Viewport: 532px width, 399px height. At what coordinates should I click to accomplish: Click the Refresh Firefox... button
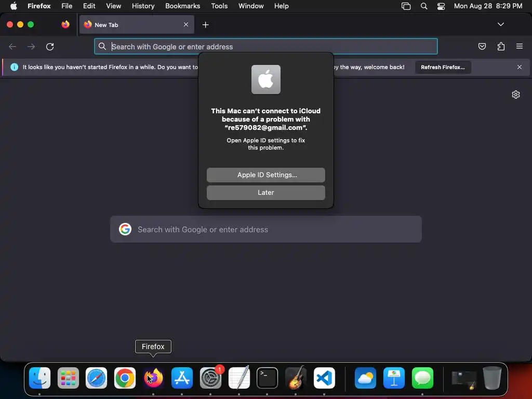click(x=443, y=67)
